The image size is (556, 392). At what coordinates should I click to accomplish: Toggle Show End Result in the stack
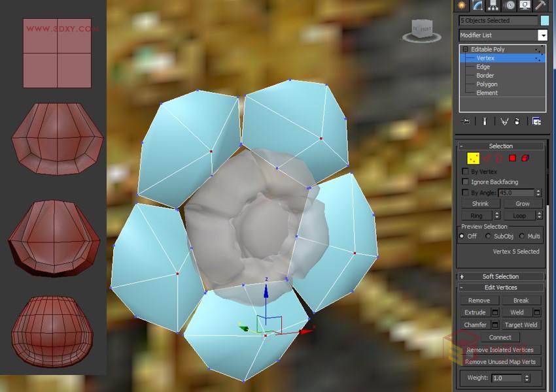click(483, 121)
